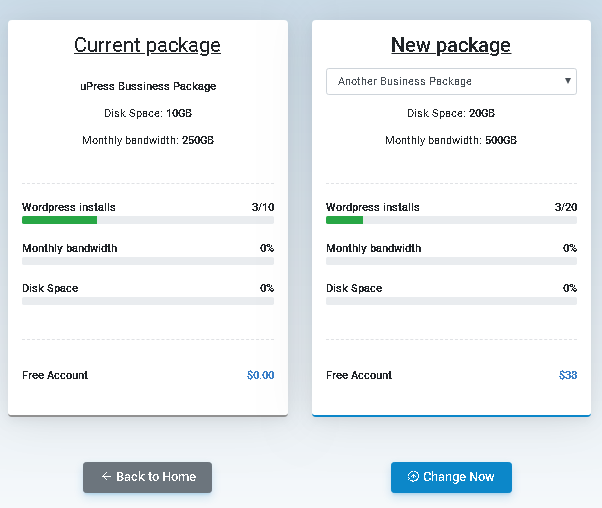
Task: Click the upload circle icon in Change Now
Action: point(413,477)
